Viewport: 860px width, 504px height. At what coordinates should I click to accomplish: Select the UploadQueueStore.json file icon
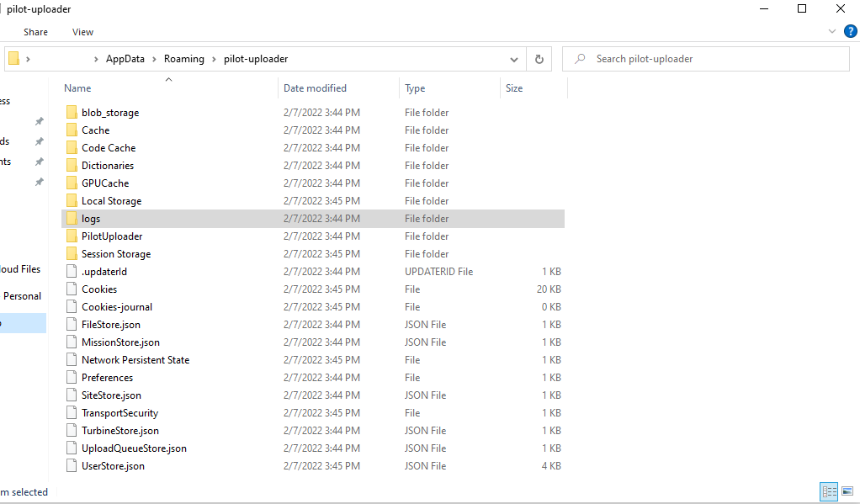(72, 448)
